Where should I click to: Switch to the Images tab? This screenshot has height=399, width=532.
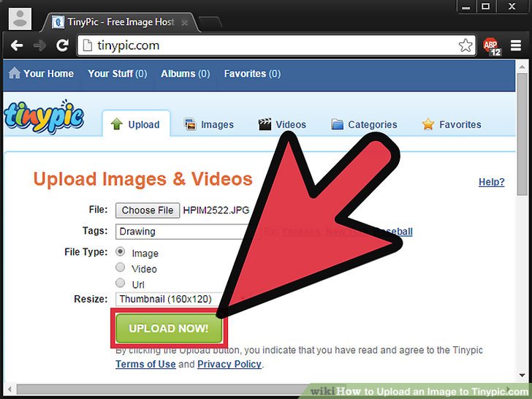click(209, 124)
